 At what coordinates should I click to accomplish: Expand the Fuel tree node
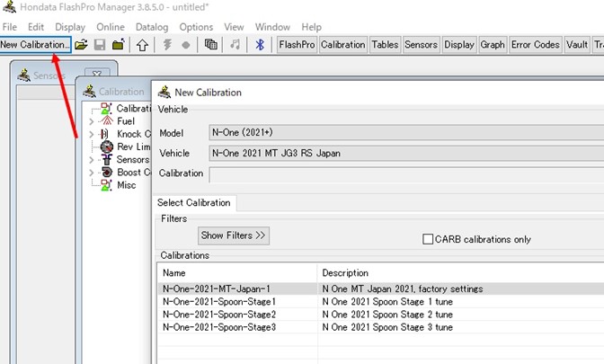(x=92, y=121)
